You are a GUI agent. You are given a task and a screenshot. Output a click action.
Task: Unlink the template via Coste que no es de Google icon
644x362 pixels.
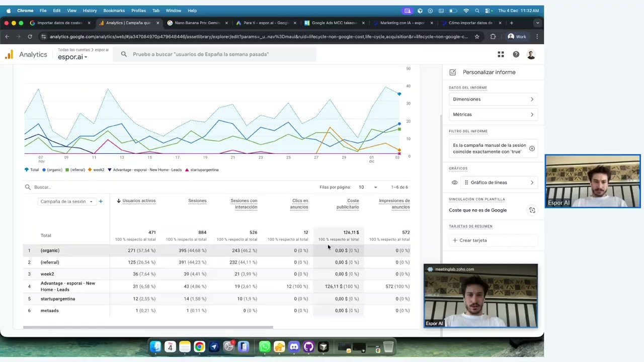[532, 210]
